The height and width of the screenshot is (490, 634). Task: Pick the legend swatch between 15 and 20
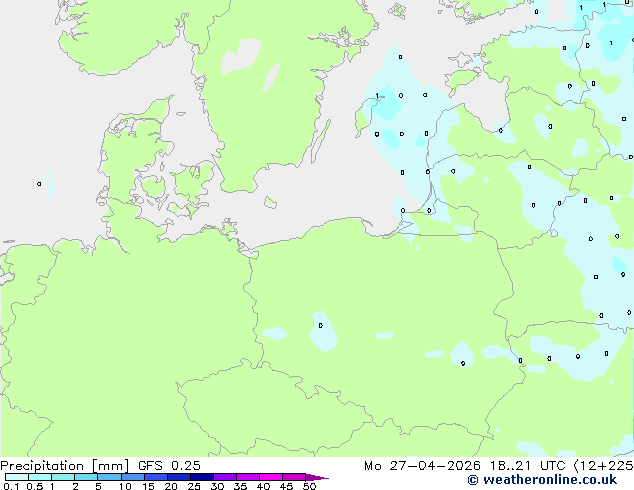click(x=156, y=477)
